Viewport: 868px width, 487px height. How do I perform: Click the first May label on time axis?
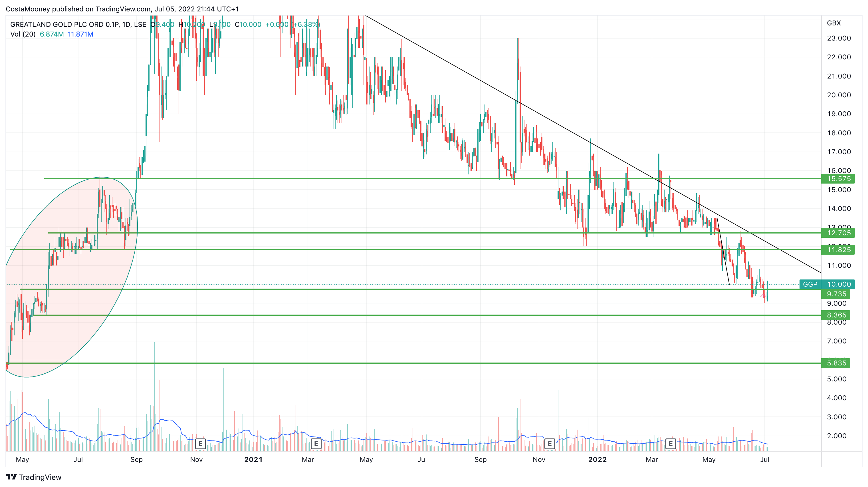[22, 459]
